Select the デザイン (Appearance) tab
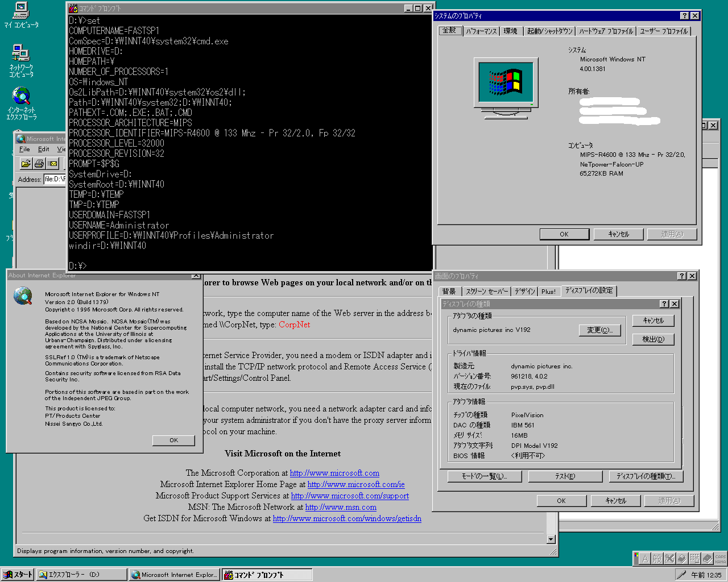This screenshot has height=582, width=728. pos(525,291)
